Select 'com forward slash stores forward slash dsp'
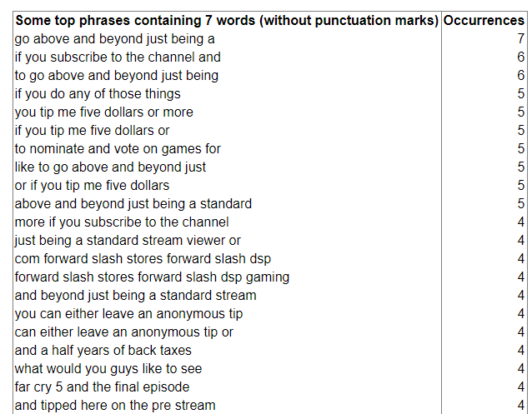532x414 pixels. (x=143, y=258)
